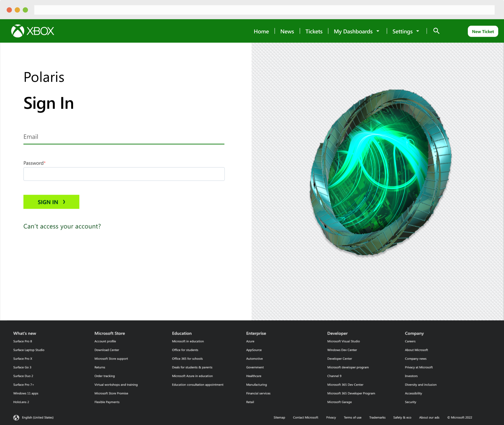The width and height of the screenshot is (504, 425).
Task: Open Contact Microsoft link
Action: [306, 418]
